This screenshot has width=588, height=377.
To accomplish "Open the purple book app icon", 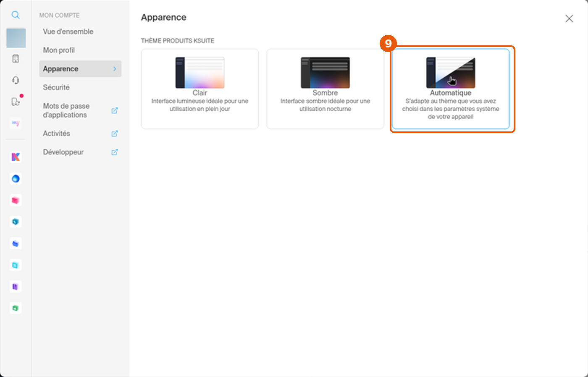I will pos(16,286).
